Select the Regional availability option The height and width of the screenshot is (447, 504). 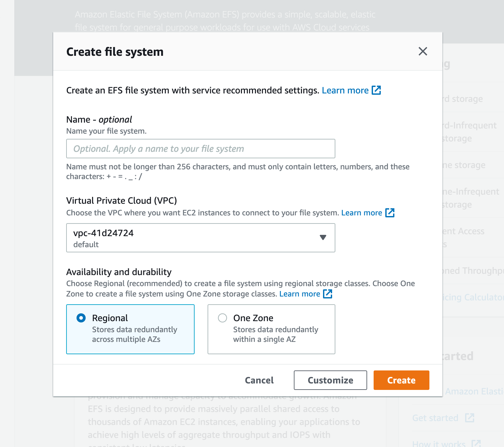click(81, 318)
